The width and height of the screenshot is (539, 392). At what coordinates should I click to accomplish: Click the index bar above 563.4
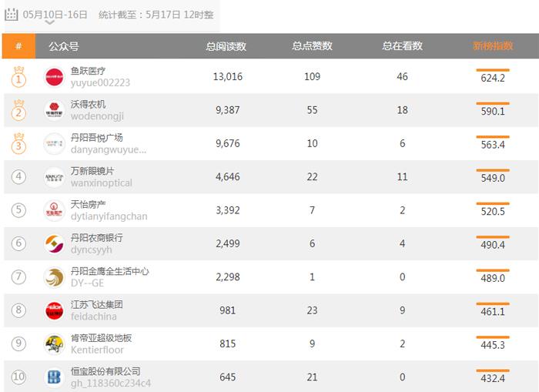click(493, 137)
